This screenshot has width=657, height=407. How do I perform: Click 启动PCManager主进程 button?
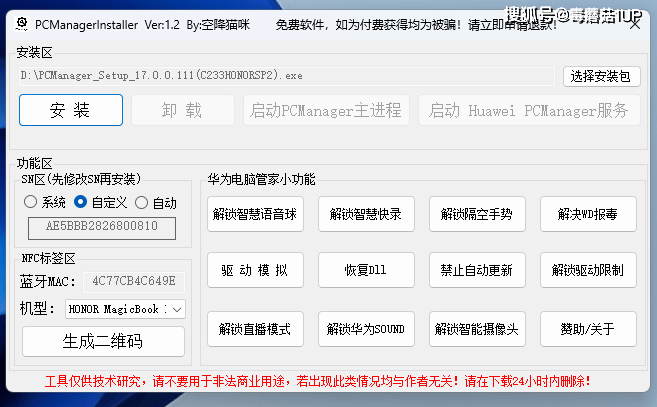(326, 110)
